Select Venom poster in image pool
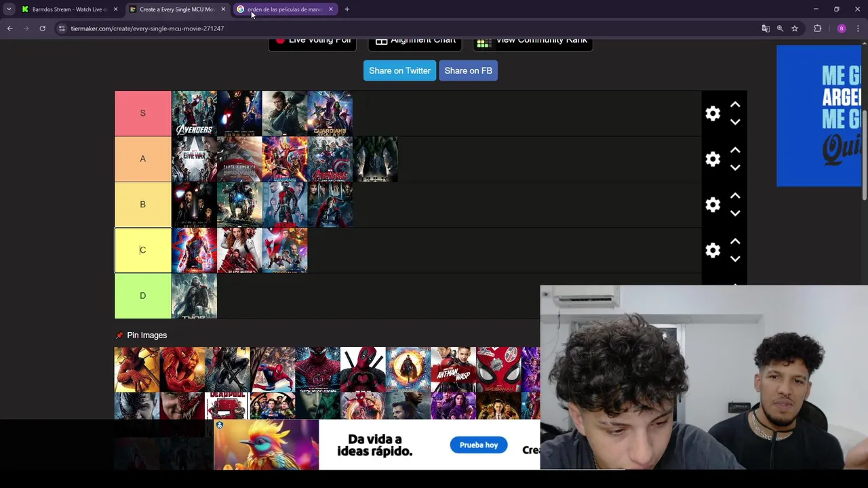This screenshot has width=868, height=488. (136, 406)
